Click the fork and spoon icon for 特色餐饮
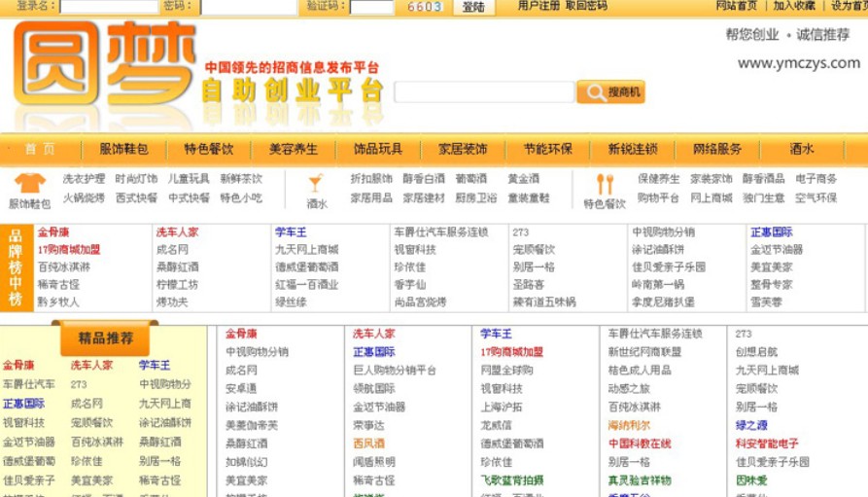This screenshot has width=868, height=497. (605, 184)
